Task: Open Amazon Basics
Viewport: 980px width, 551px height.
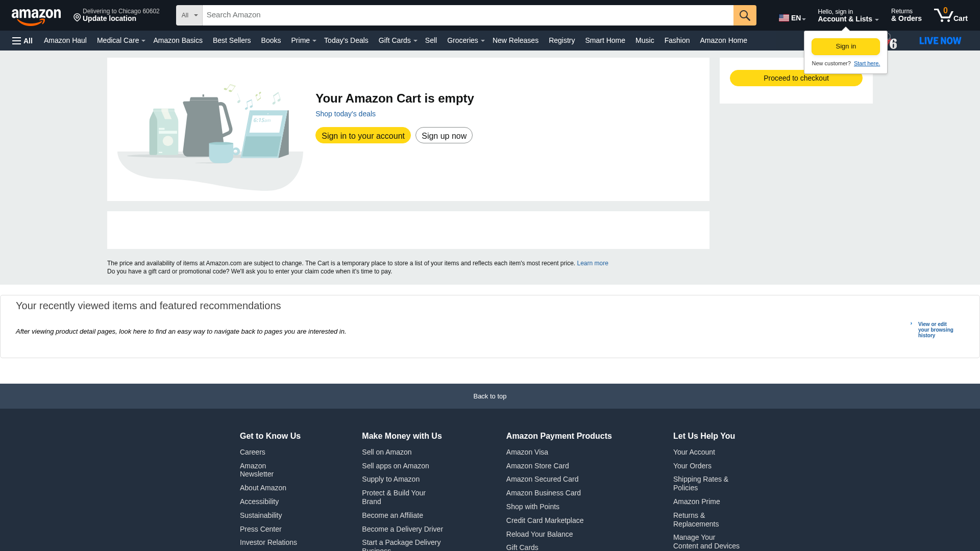Action: click(x=178, y=40)
